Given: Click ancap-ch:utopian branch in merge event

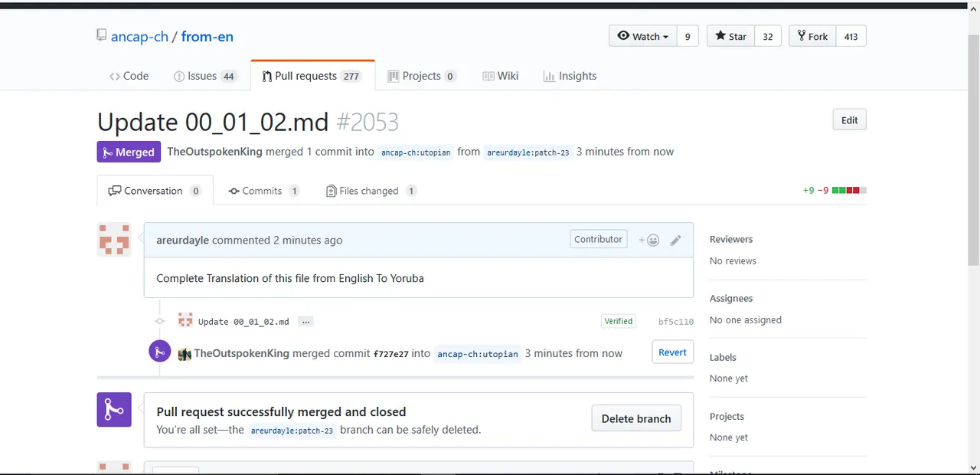Looking at the screenshot, I should pos(478,354).
